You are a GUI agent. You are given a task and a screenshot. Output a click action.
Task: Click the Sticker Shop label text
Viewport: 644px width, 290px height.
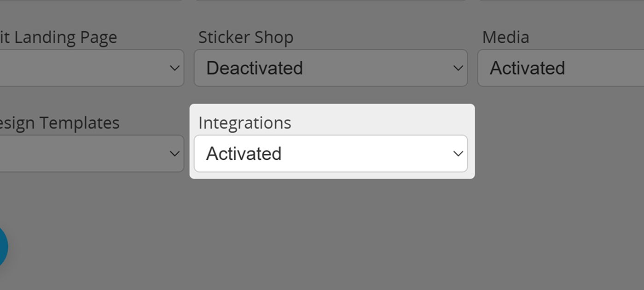tap(246, 37)
